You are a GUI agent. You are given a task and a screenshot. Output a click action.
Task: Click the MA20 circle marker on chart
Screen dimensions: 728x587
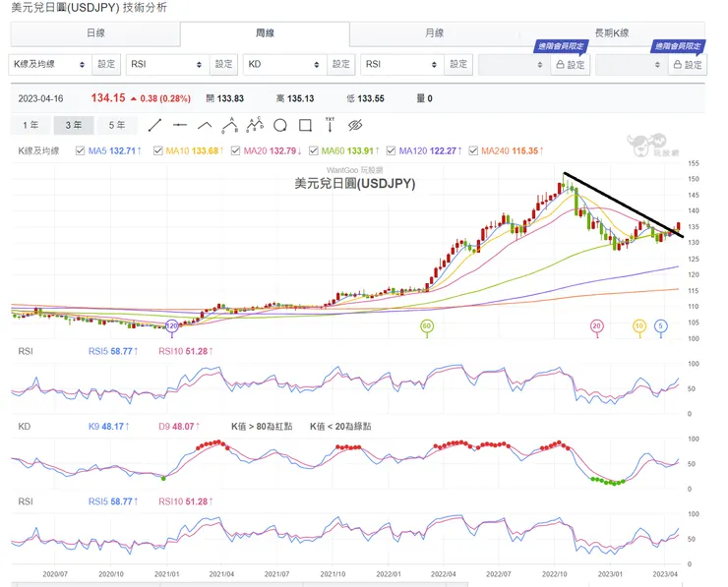tap(596, 325)
